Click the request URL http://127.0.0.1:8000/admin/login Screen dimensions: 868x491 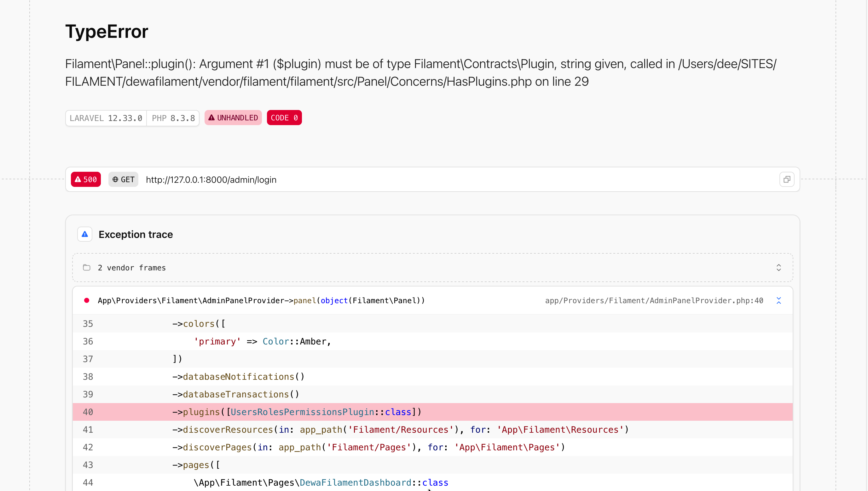tap(211, 179)
